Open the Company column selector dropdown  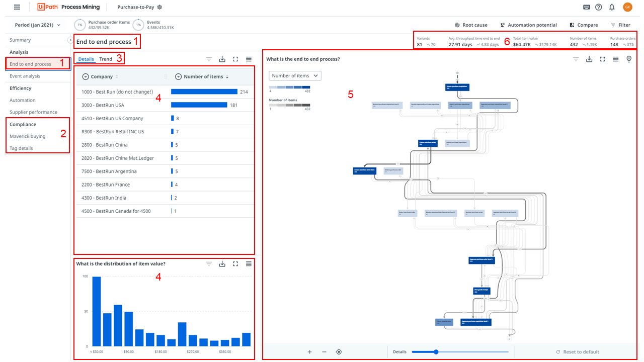[x=86, y=76]
